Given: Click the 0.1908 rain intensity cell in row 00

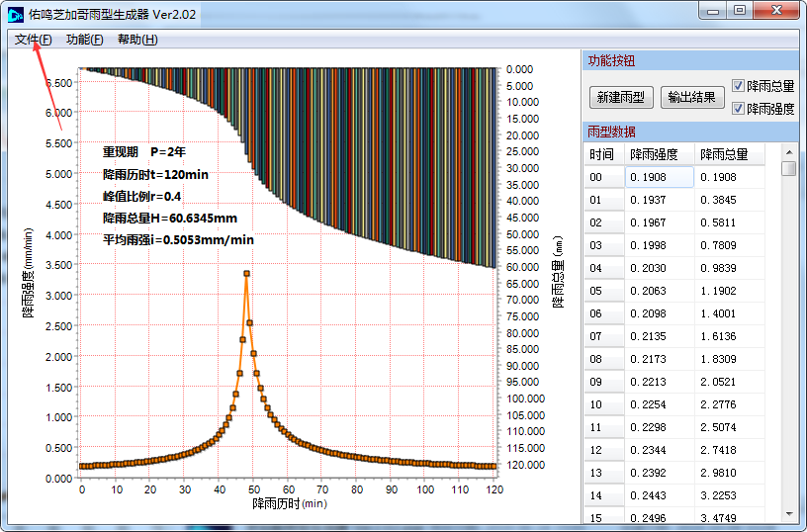Looking at the screenshot, I should point(658,177).
